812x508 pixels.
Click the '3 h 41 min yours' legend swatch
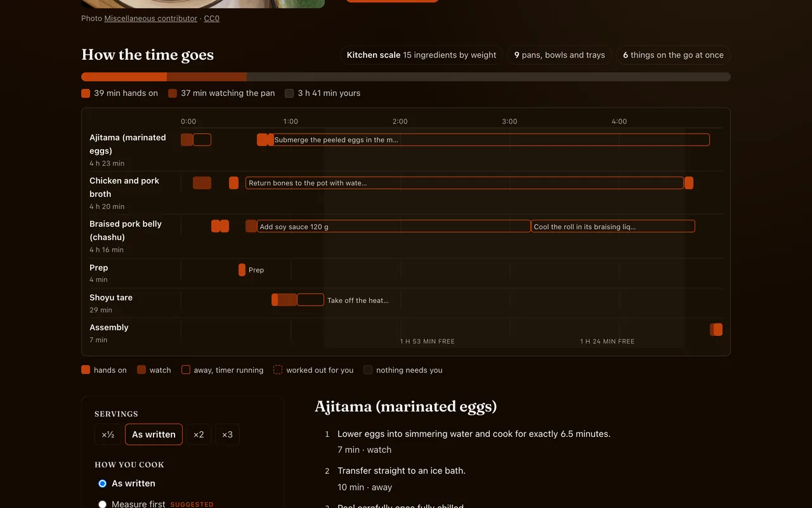tap(289, 93)
